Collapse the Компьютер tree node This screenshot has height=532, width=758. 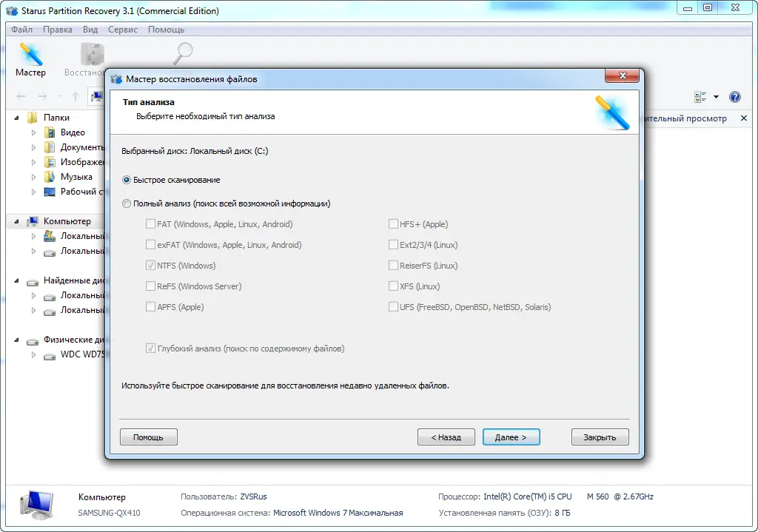(16, 222)
